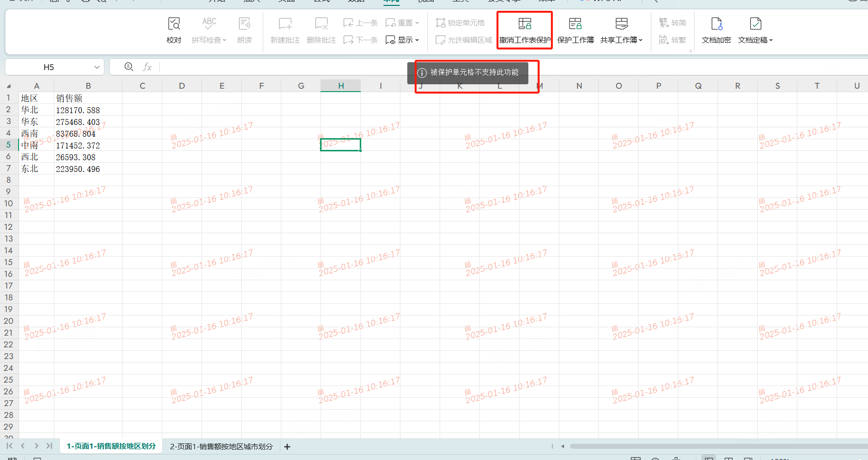Select the 1-页面1-销售额按地区划分 sheet tab
Screen dimensions: 868x460
tap(111, 446)
